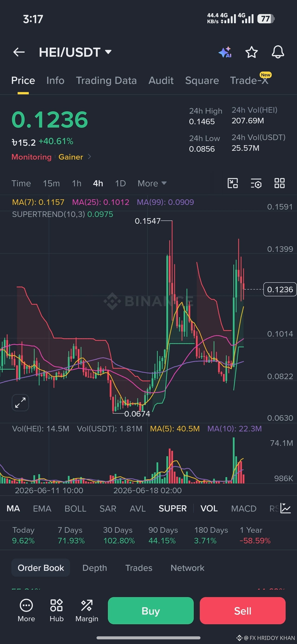Toggle the BOLL indicator

pyautogui.click(x=75, y=509)
